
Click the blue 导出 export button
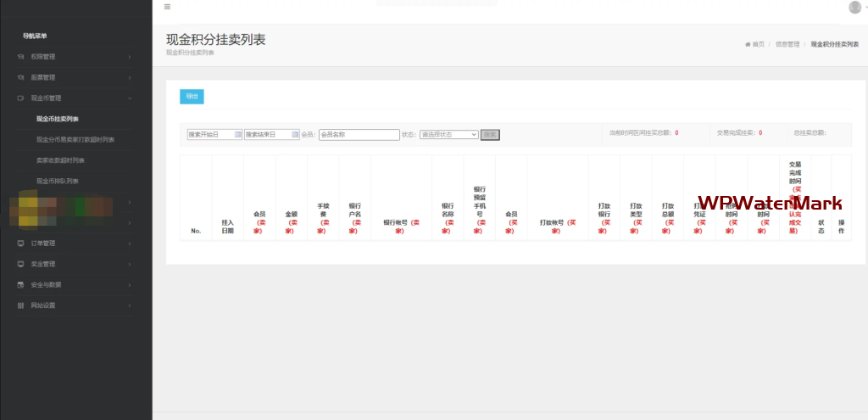point(192,97)
